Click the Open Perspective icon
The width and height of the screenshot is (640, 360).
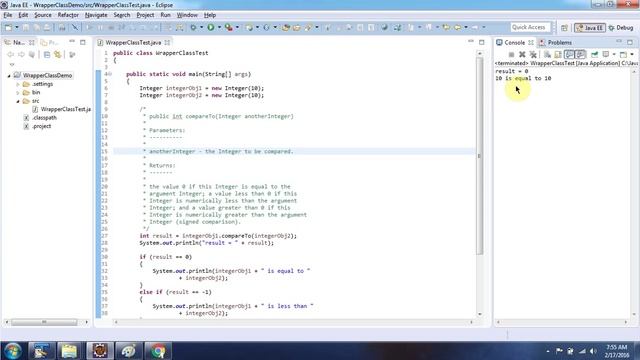click(x=564, y=27)
